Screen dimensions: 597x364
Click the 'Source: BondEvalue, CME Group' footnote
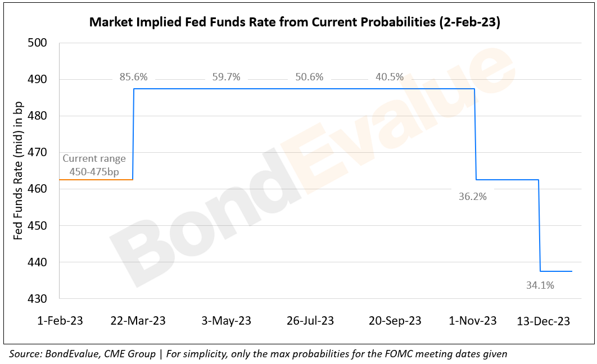[x=259, y=353]
